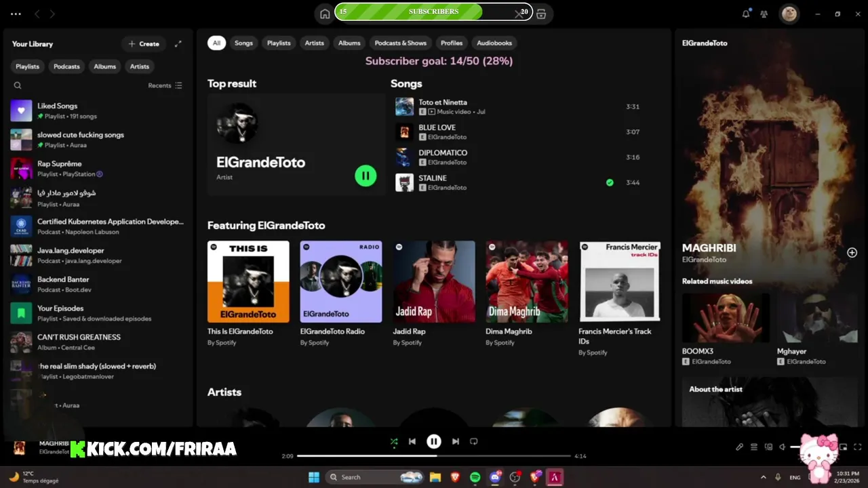The width and height of the screenshot is (868, 488).
Task: Open the Queue icon in player bar
Action: [754, 447]
